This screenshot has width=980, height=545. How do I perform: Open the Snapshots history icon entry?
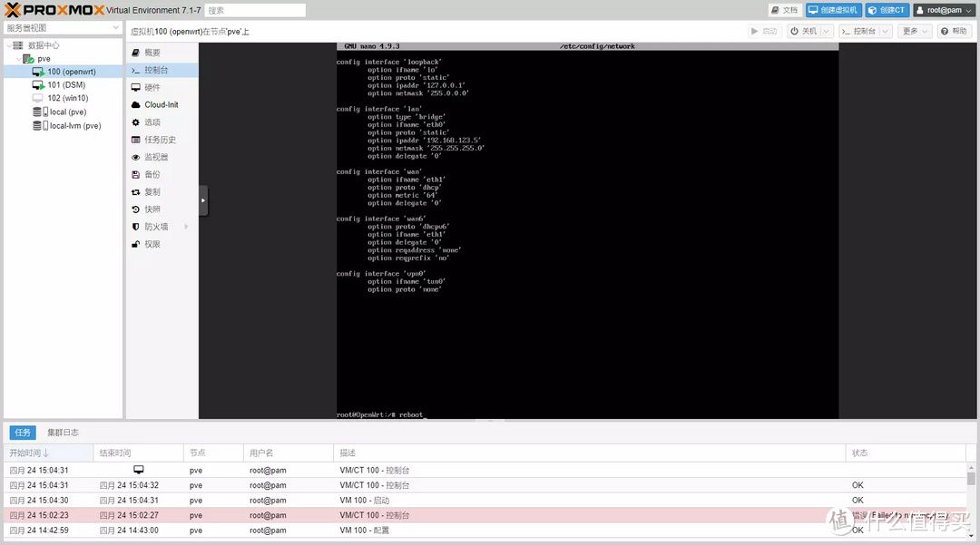(162, 209)
